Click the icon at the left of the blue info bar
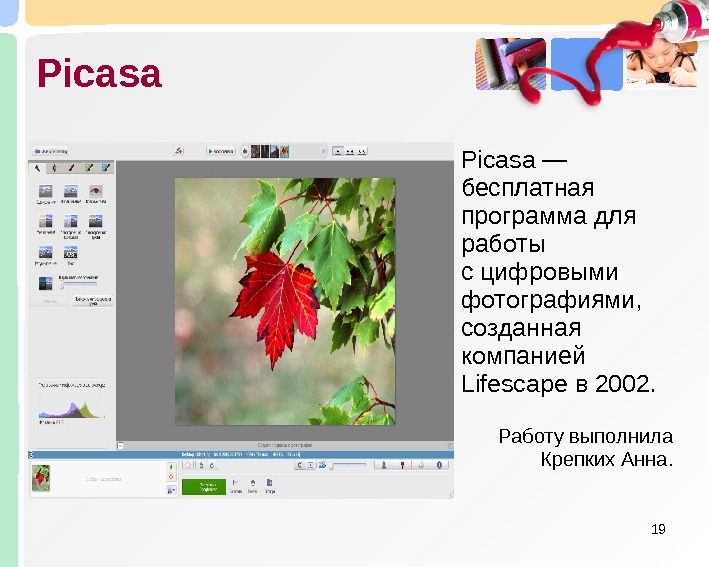This screenshot has width=709, height=567. [31, 454]
